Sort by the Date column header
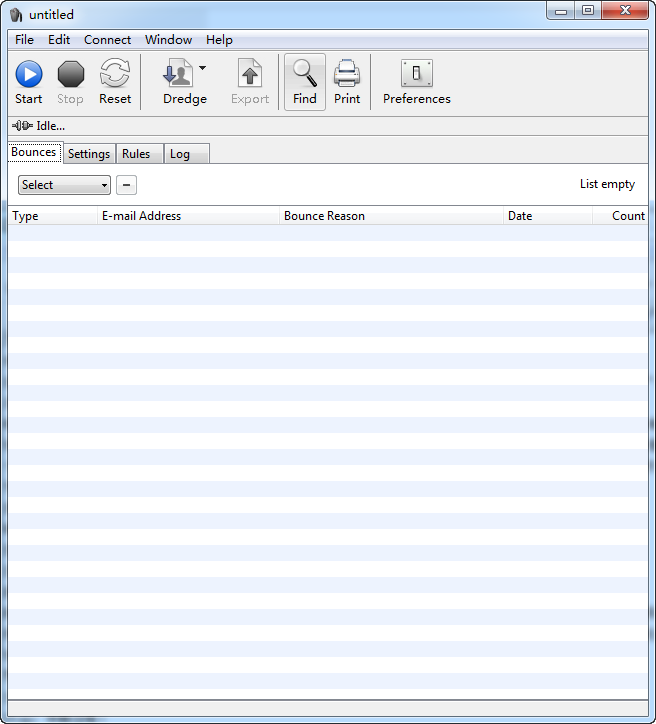Image resolution: width=656 pixels, height=724 pixels. [x=548, y=216]
